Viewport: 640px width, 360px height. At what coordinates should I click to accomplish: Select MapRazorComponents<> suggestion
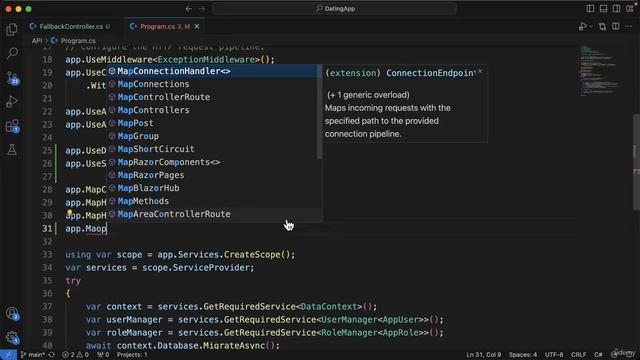pos(212,162)
